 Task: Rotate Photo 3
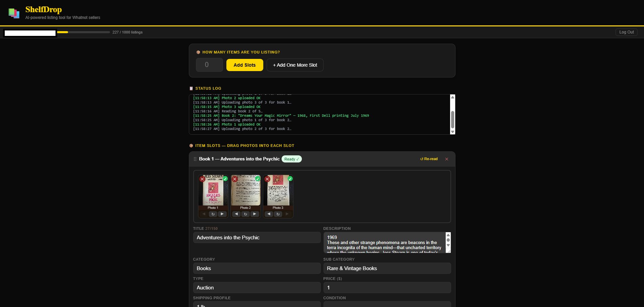click(x=278, y=214)
